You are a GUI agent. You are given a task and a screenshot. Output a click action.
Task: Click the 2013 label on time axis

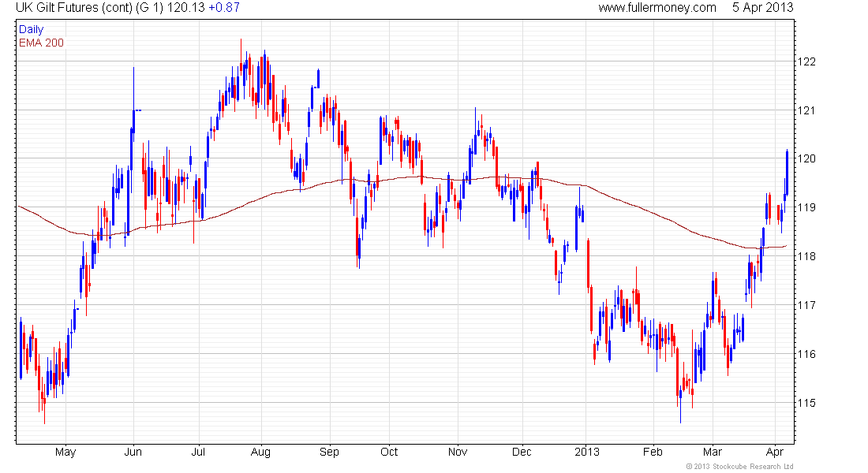tap(587, 452)
